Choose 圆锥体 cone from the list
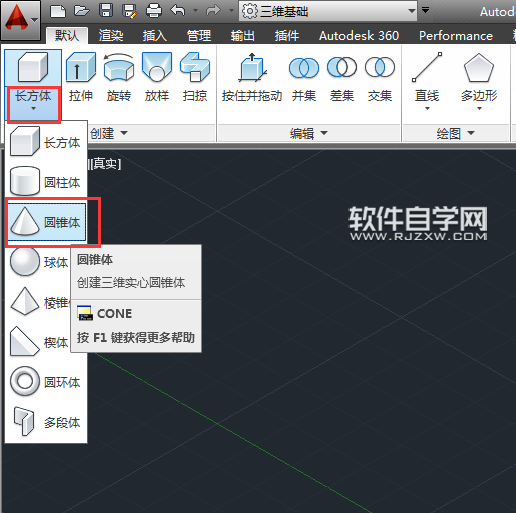 47,222
